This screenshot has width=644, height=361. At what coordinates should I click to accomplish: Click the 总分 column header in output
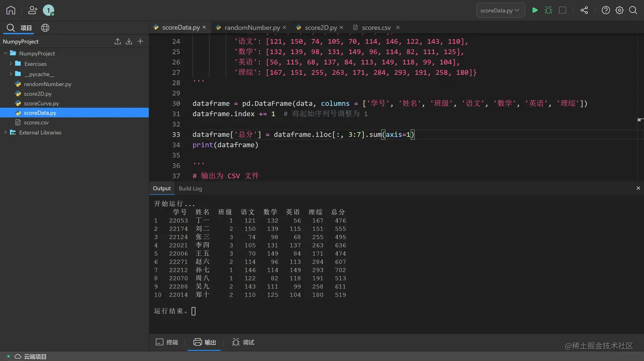pyautogui.click(x=338, y=212)
